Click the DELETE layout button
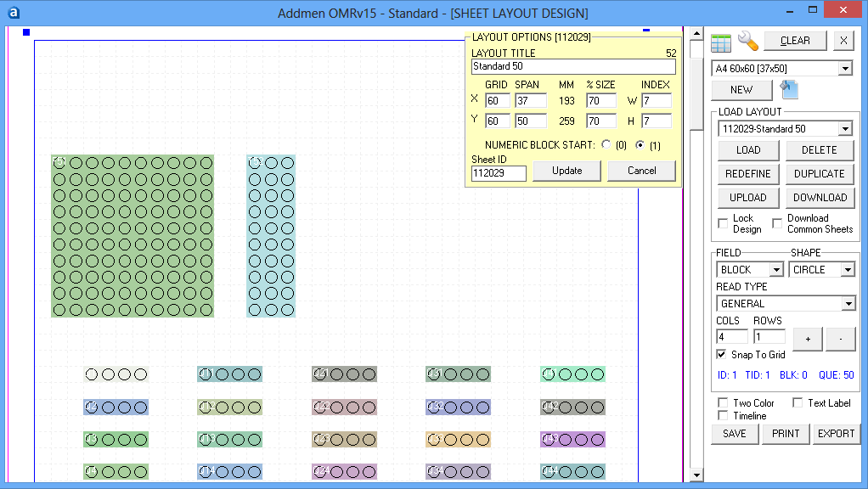Viewport: 868px width, 489px height. 820,150
